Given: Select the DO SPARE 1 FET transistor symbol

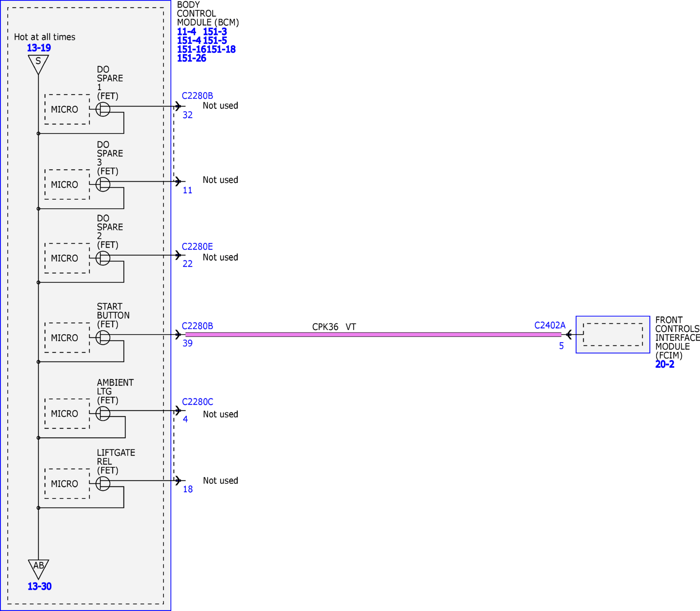Looking at the screenshot, I should pos(103,109).
